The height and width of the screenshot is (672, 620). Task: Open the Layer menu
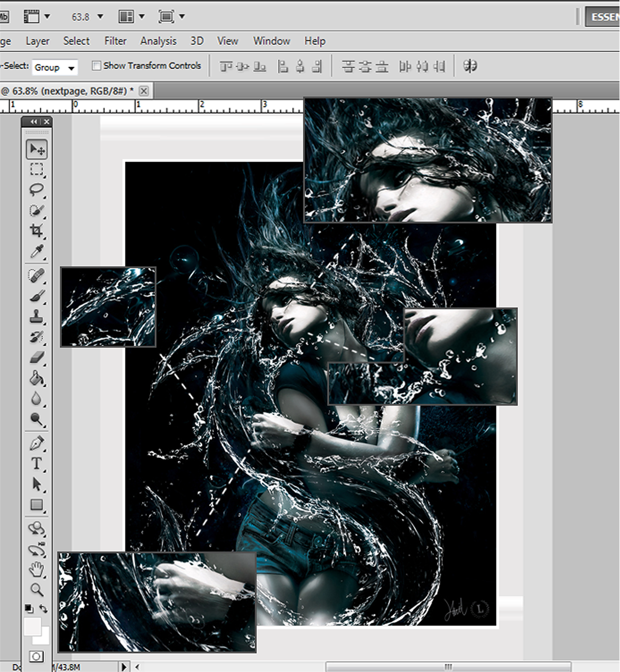click(x=38, y=41)
